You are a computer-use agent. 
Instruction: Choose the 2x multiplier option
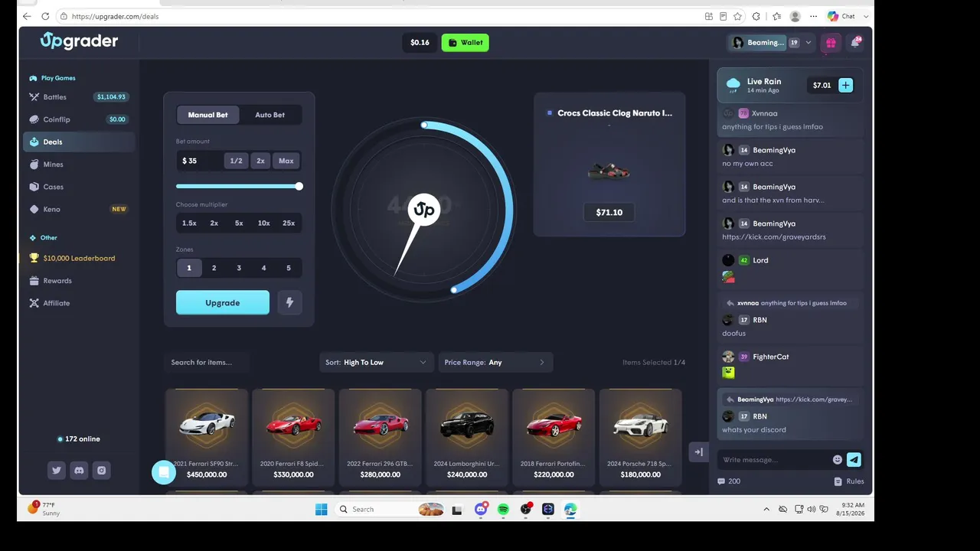click(x=214, y=223)
